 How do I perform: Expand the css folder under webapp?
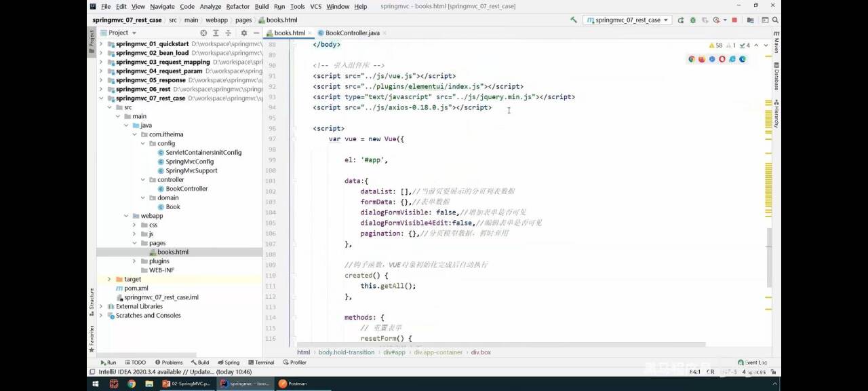[x=134, y=225]
